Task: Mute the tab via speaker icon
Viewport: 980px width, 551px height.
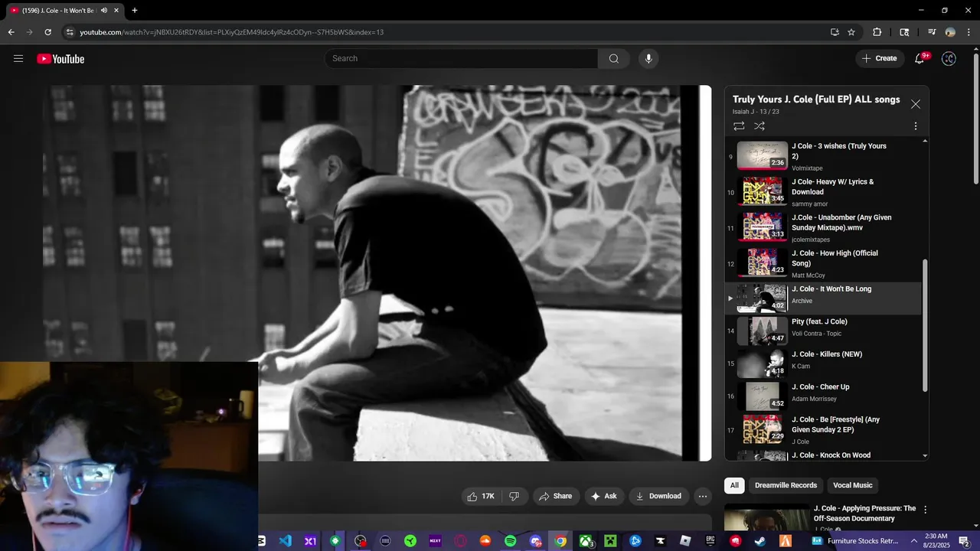Action: (x=104, y=11)
